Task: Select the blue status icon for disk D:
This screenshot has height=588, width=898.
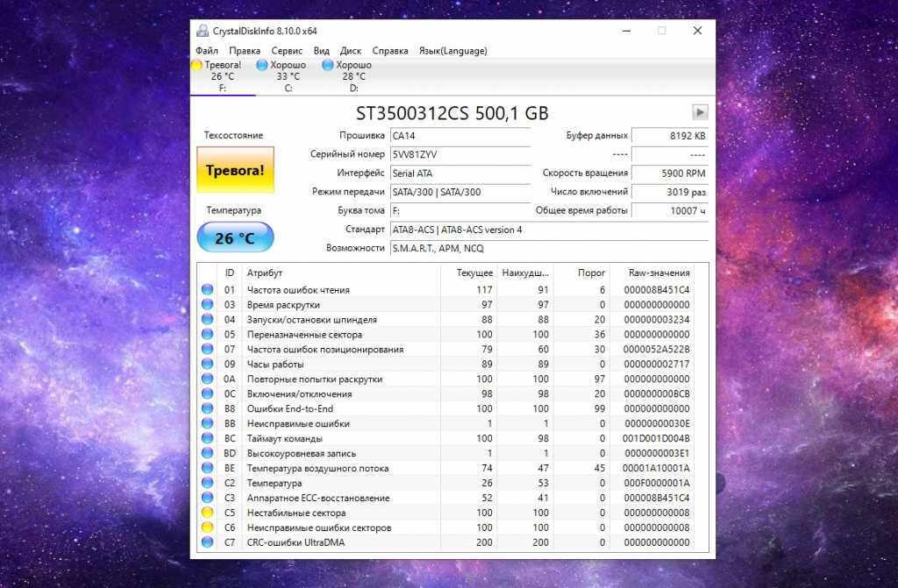Action: pyautogui.click(x=328, y=65)
